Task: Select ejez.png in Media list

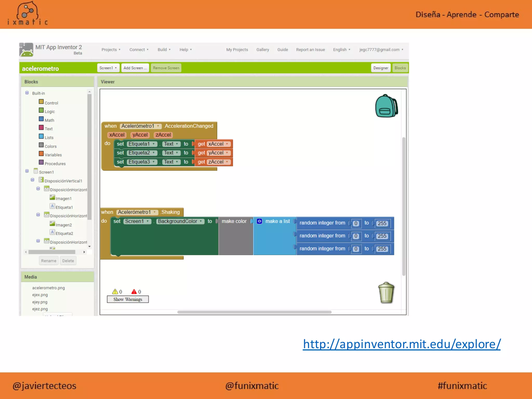Action: pyautogui.click(x=40, y=309)
